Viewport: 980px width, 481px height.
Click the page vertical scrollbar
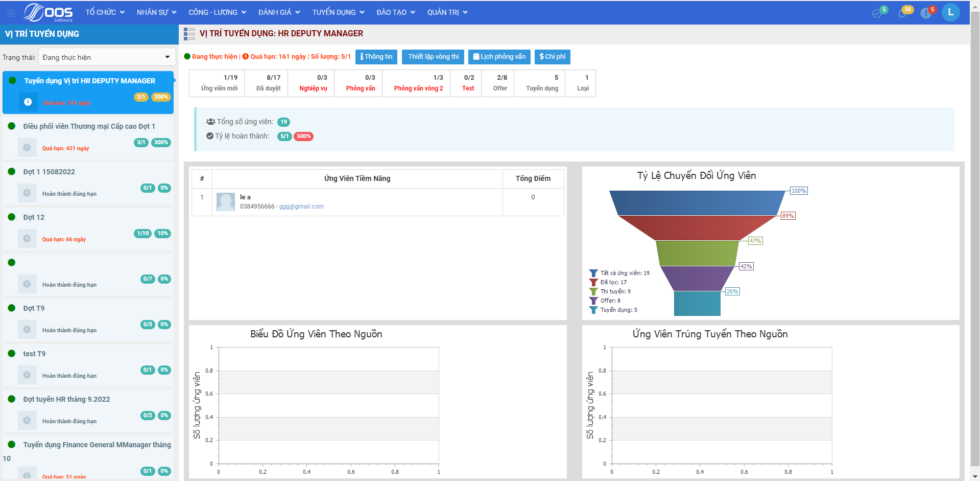click(x=975, y=240)
